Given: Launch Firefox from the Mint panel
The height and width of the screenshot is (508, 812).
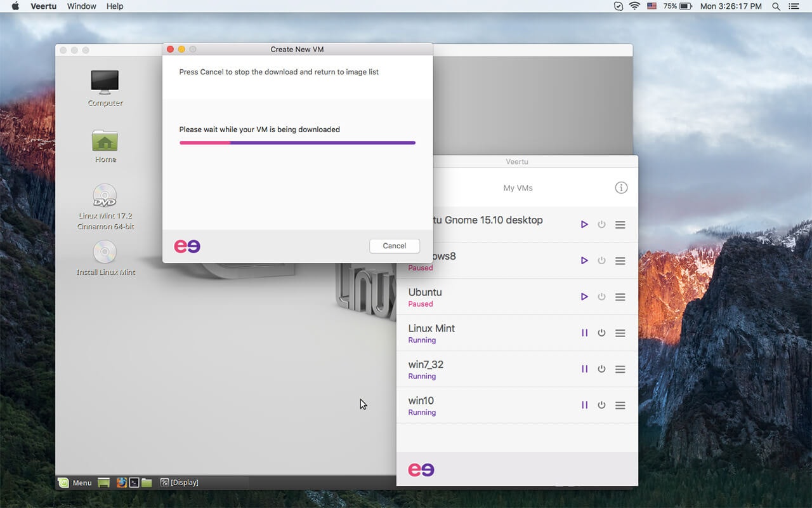Looking at the screenshot, I should (122, 483).
